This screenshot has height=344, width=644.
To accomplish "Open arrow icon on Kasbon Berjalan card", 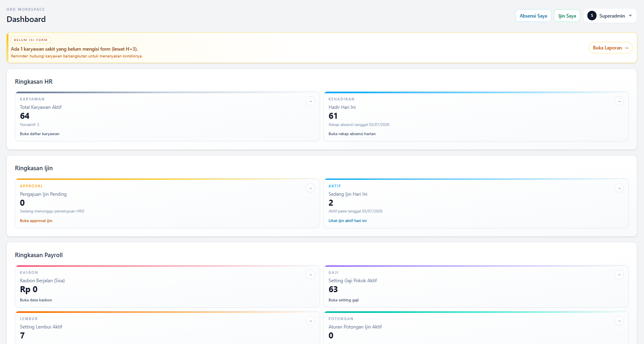I will [x=310, y=275].
